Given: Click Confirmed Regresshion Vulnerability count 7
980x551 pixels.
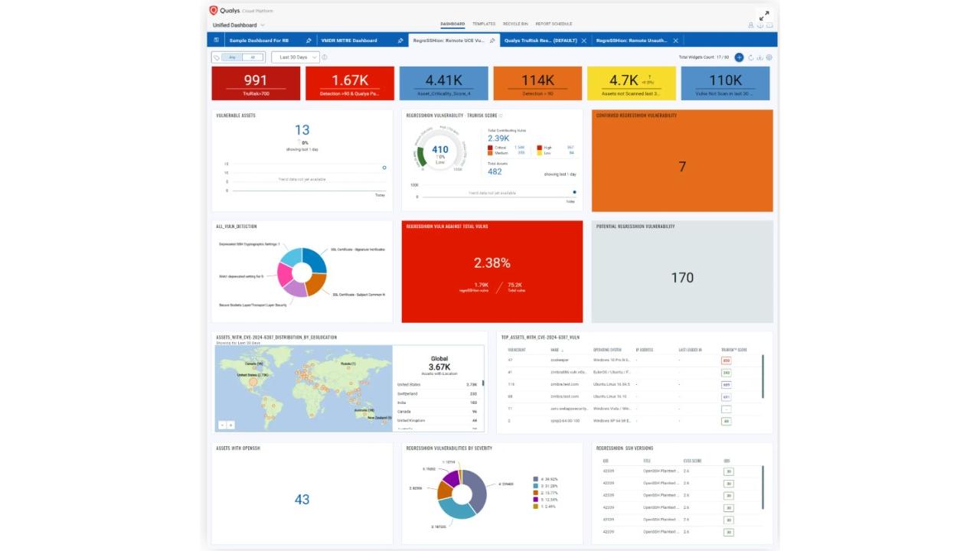Looking at the screenshot, I should coord(682,166).
